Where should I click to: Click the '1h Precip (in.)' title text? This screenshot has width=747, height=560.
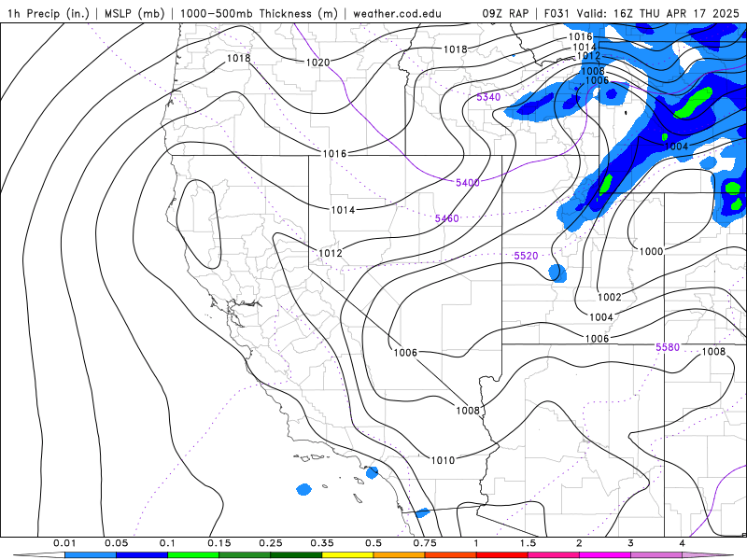[x=49, y=13]
